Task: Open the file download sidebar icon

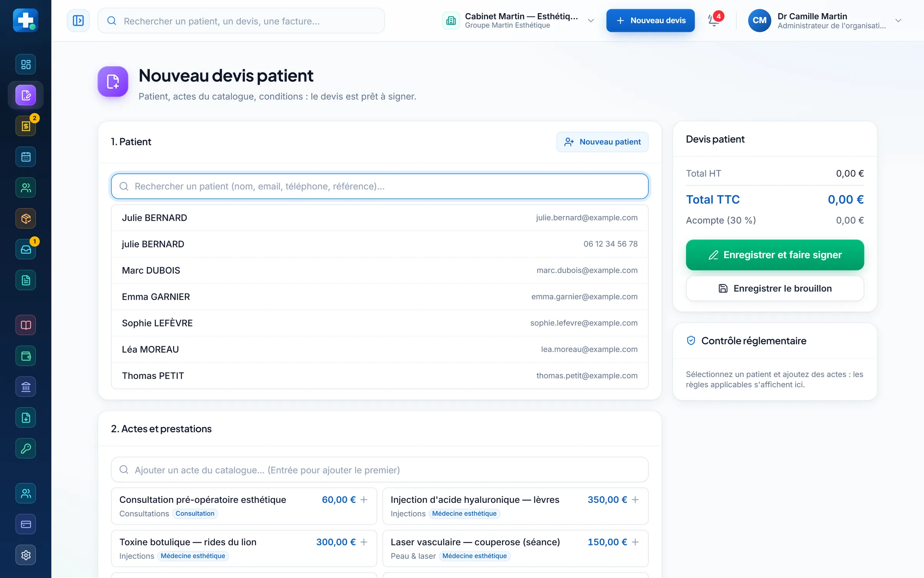Action: [x=26, y=418]
